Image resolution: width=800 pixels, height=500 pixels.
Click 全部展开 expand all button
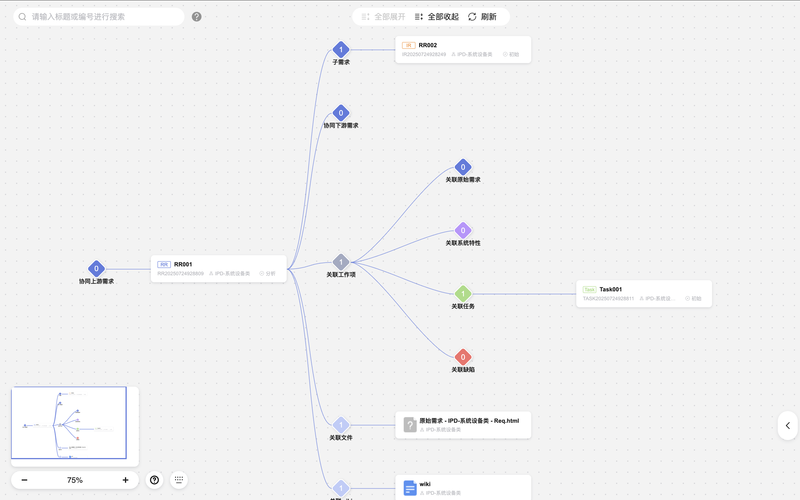tap(383, 17)
